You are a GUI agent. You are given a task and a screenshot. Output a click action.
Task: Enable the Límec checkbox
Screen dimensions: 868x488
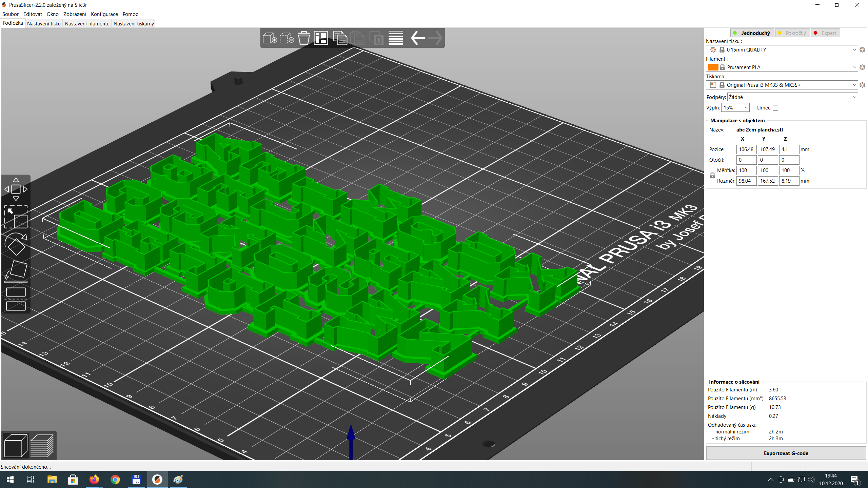[x=775, y=107]
